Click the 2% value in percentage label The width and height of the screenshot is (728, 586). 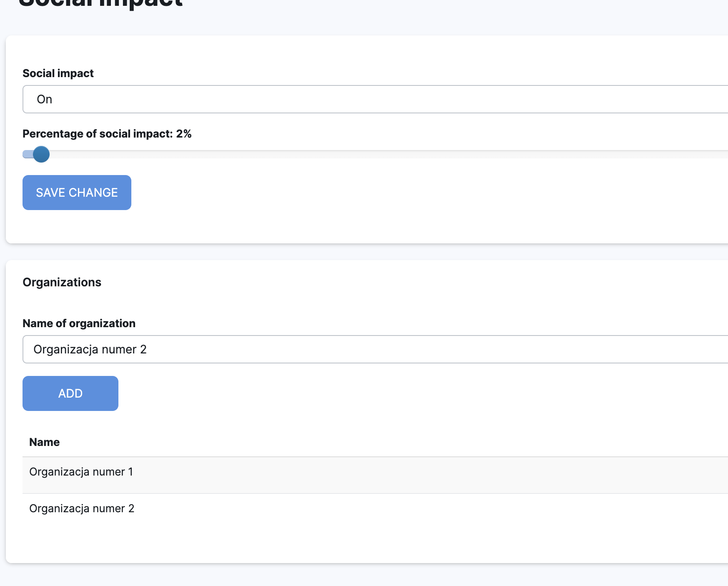coord(184,134)
